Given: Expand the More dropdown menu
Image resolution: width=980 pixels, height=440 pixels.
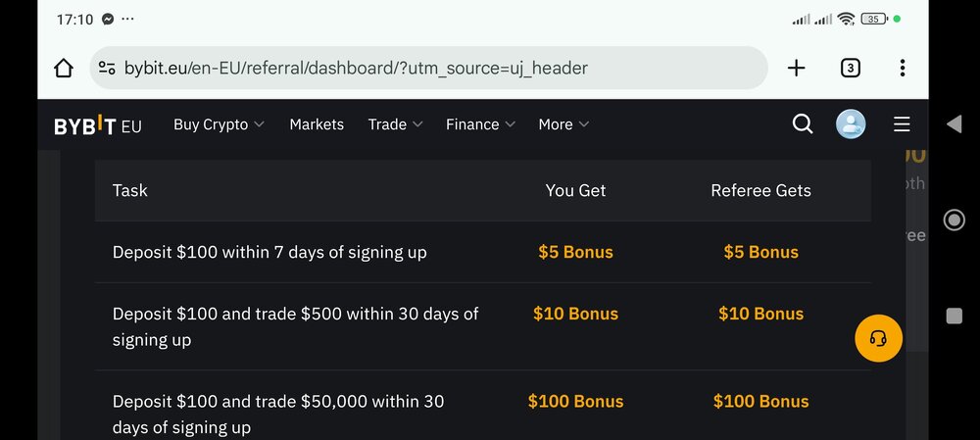Looking at the screenshot, I should tap(563, 124).
